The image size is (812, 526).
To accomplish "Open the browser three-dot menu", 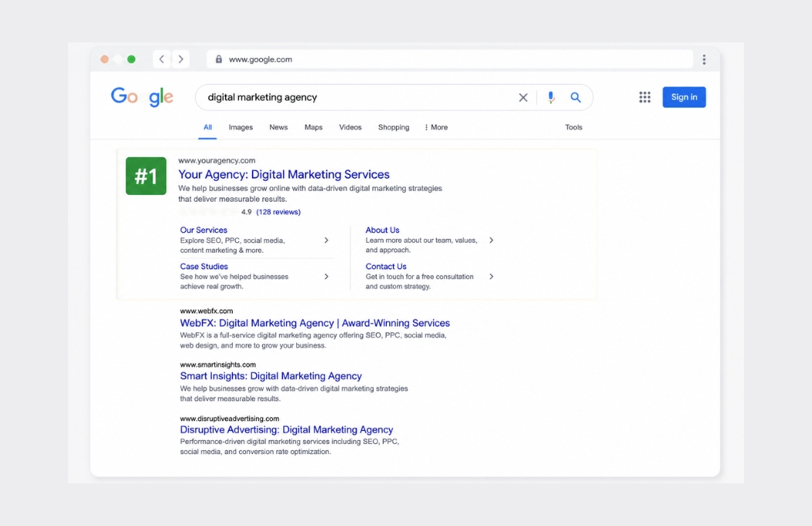I will [x=704, y=60].
